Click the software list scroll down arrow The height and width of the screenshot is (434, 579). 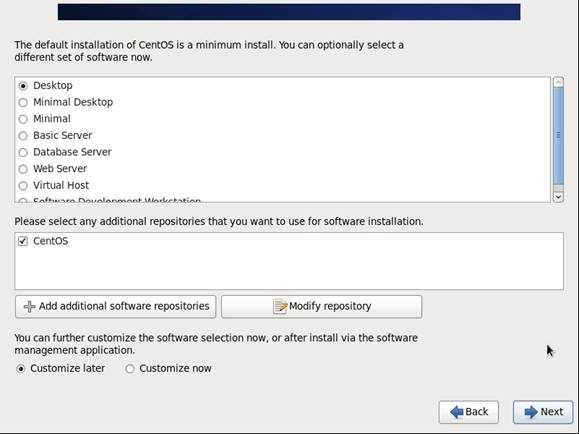558,197
